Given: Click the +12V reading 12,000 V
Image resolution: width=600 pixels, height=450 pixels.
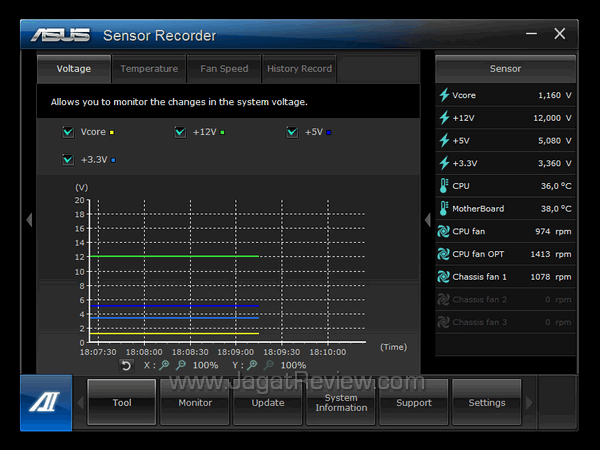Looking at the screenshot, I should (x=553, y=118).
